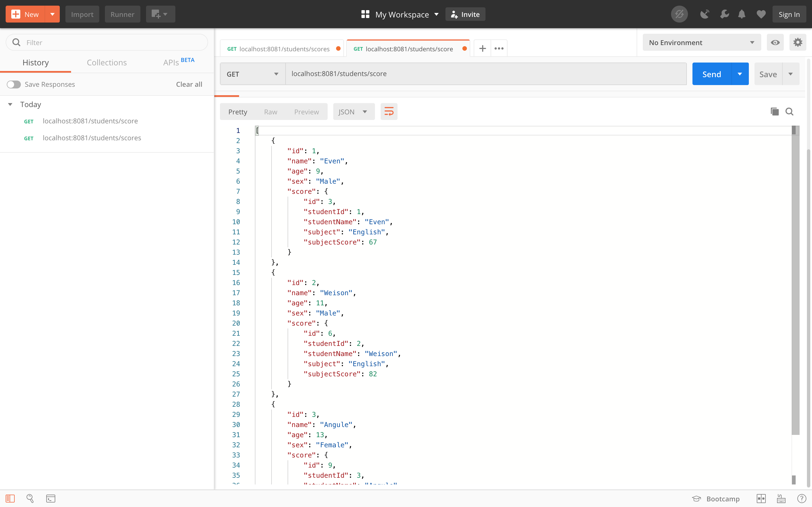Toggle the sidebar visibility icon
Image resolution: width=812 pixels, height=507 pixels.
tap(10, 499)
